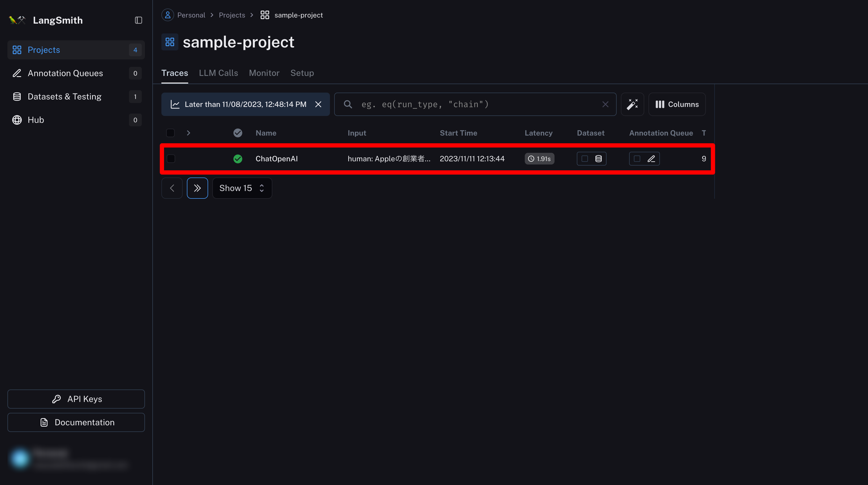Open API Keys
The height and width of the screenshot is (485, 868).
pyautogui.click(x=76, y=399)
